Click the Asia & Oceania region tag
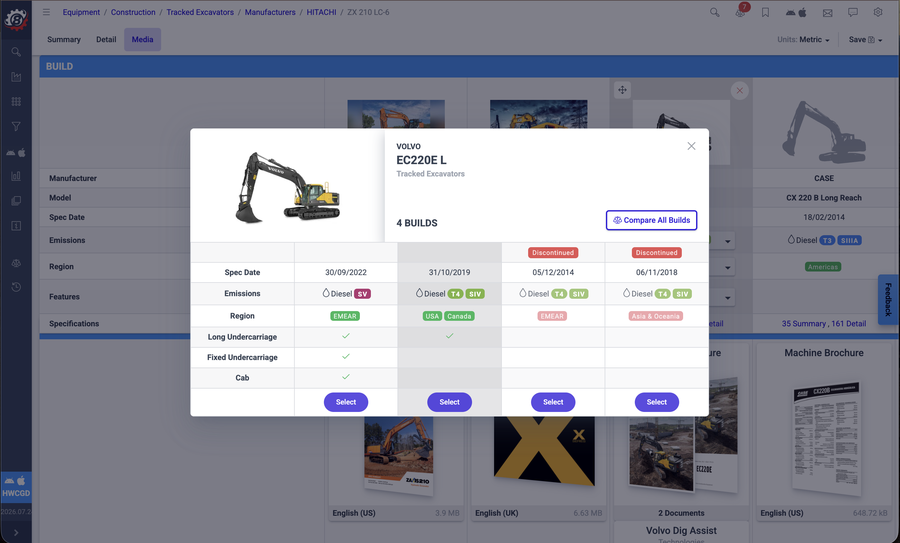Viewport: 900px width, 543px height. click(657, 316)
